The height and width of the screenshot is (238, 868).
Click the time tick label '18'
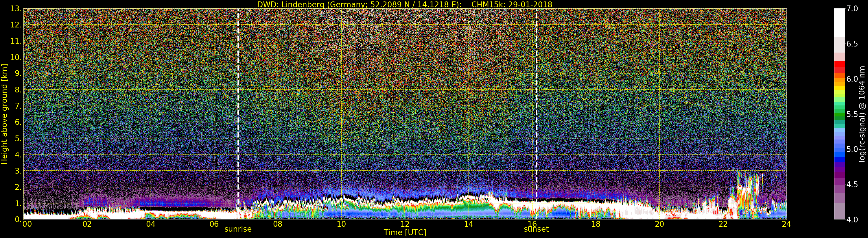coord(596,224)
